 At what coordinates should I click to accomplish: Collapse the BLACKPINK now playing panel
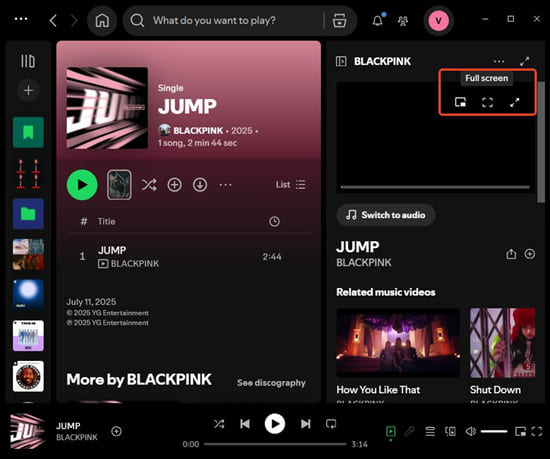tap(341, 61)
